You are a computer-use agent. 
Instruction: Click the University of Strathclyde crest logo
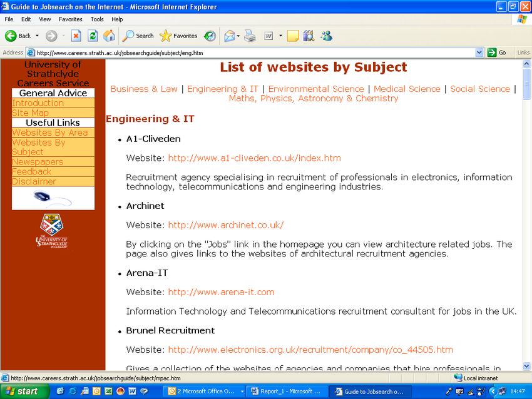tap(51, 231)
